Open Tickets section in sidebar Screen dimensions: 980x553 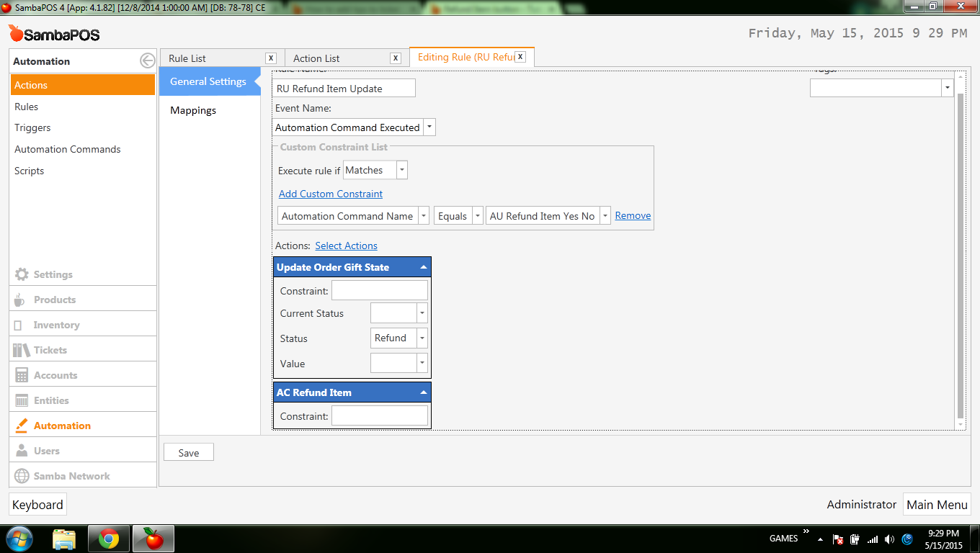tap(50, 350)
